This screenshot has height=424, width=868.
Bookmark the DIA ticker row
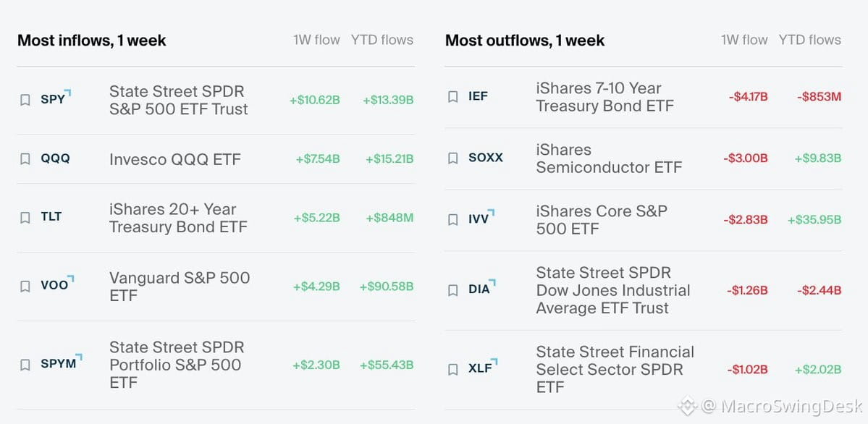tap(452, 290)
